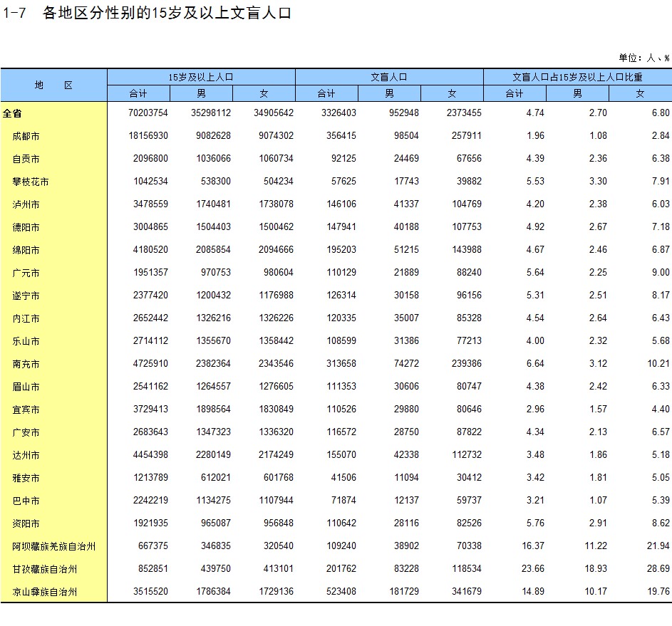Click the province illiterate total 3326403
Image resolution: width=672 pixels, height=626 pixels.
click(x=338, y=113)
